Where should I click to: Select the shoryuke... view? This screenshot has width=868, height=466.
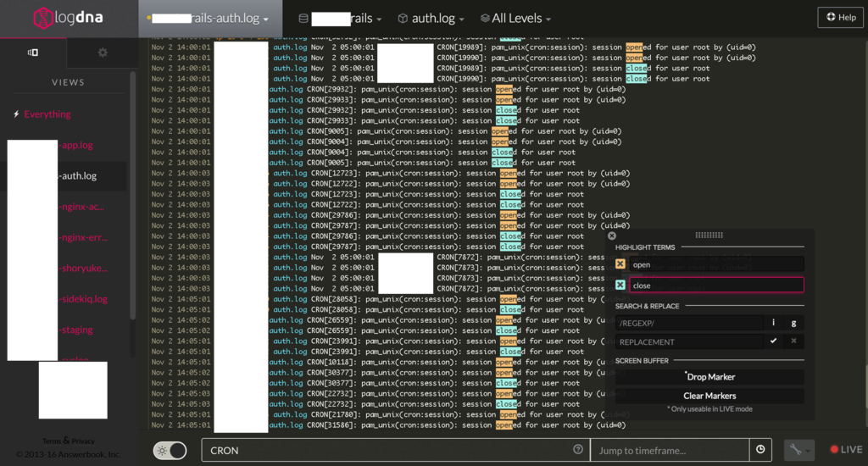click(x=84, y=268)
